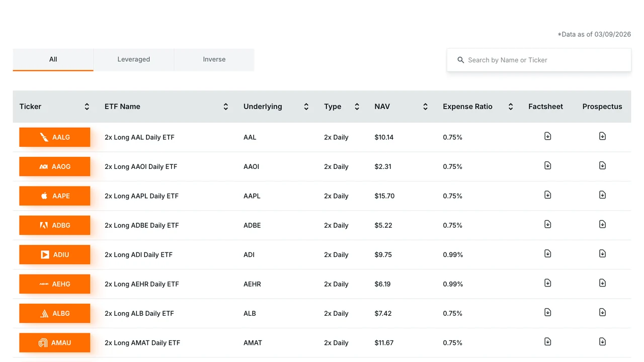The width and height of the screenshot is (644, 362).
Task: Focus the Search by Name or Ticker field
Action: click(x=539, y=60)
